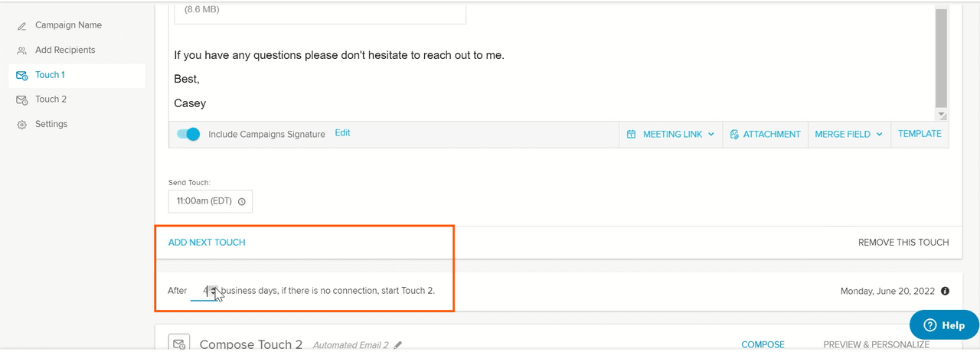
Task: Click the Add Recipients people icon
Action: pyautogui.click(x=22, y=51)
